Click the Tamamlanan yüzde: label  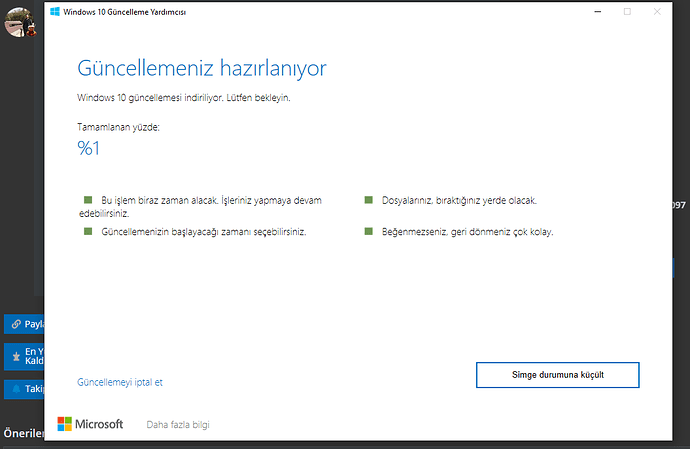tap(118, 127)
